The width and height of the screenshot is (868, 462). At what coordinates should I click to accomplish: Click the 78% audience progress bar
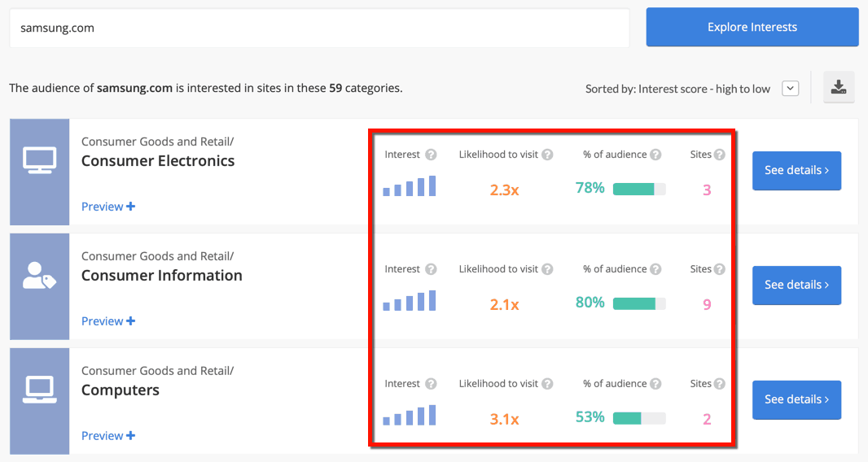click(x=639, y=190)
